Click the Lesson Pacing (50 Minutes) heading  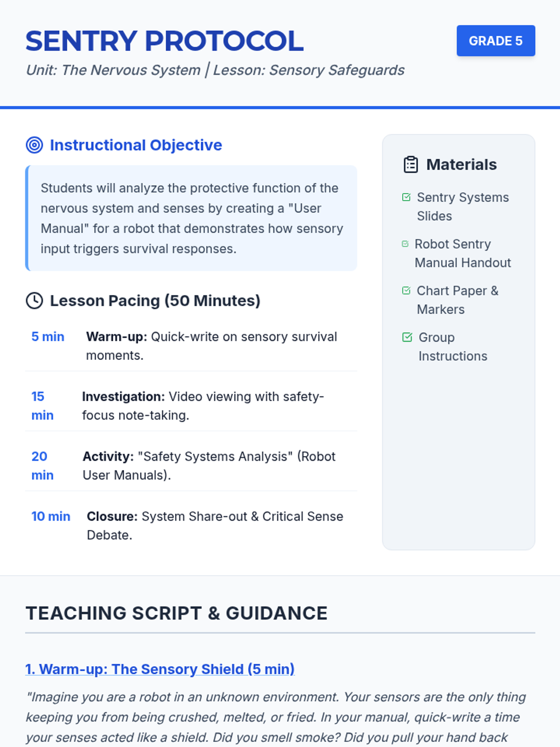pyautogui.click(x=155, y=301)
